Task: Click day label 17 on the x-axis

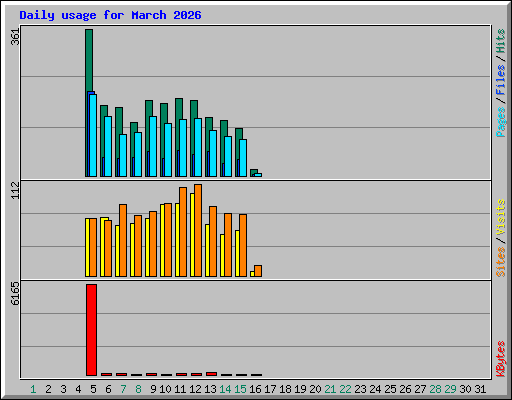Action: 270,389
